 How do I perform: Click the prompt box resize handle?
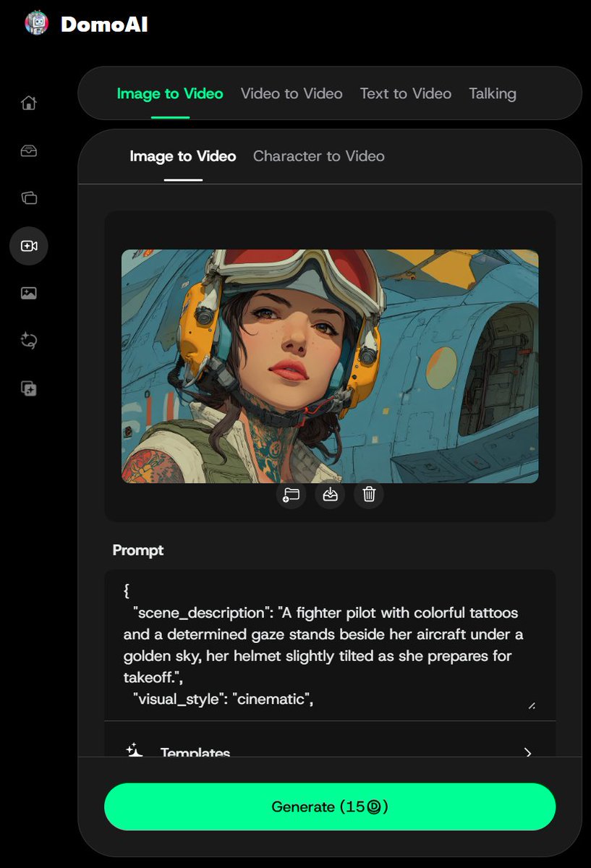(x=532, y=705)
